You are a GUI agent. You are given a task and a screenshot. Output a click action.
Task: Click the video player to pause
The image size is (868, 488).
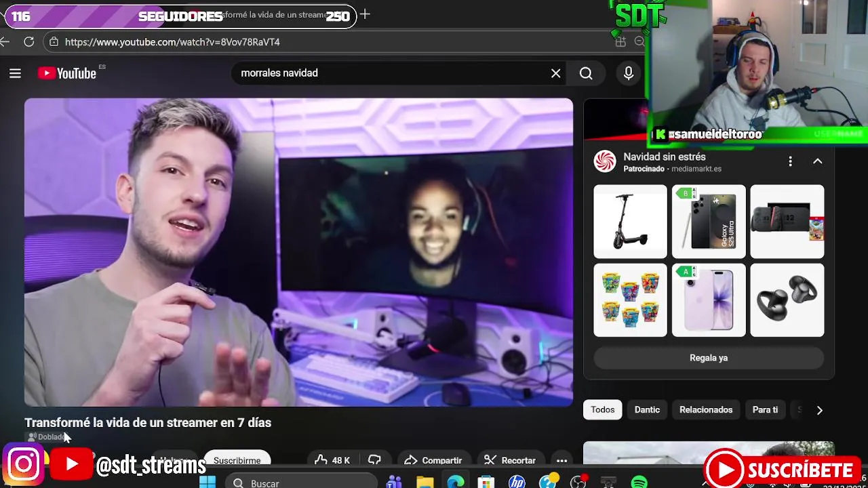(x=298, y=252)
